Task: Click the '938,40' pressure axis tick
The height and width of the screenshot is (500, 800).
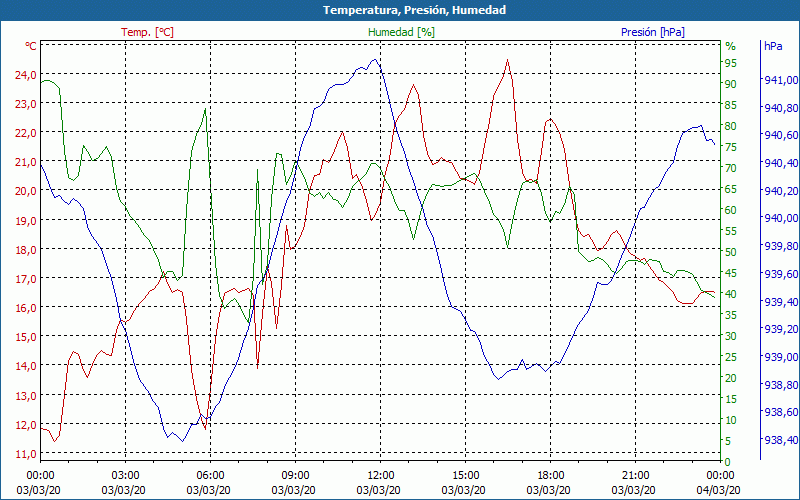Action: pos(781,440)
